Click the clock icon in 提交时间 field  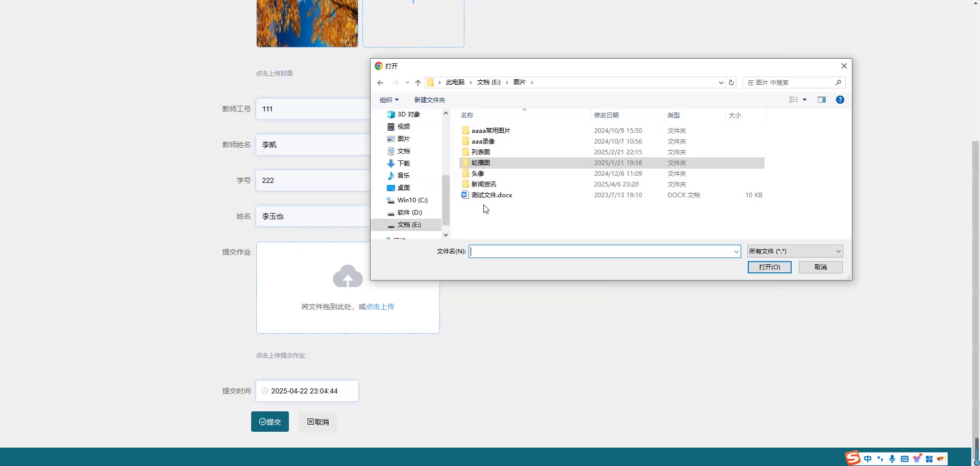tap(265, 391)
